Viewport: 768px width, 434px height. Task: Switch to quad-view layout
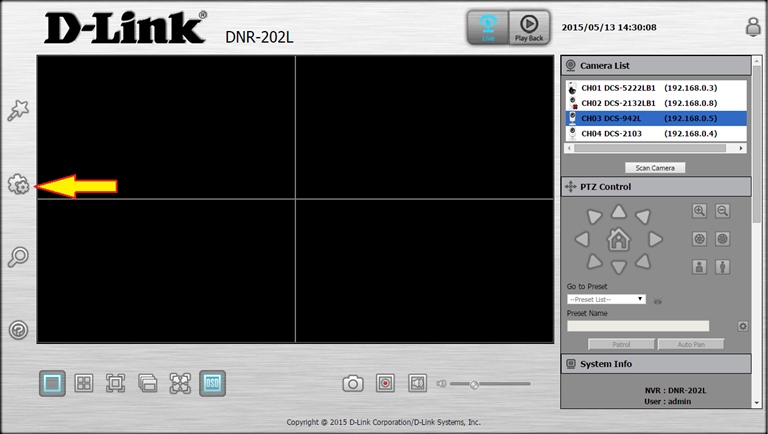tap(84, 383)
